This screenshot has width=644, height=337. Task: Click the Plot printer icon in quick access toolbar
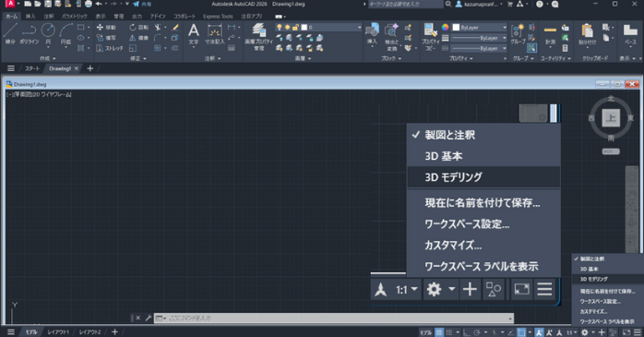(88, 4)
